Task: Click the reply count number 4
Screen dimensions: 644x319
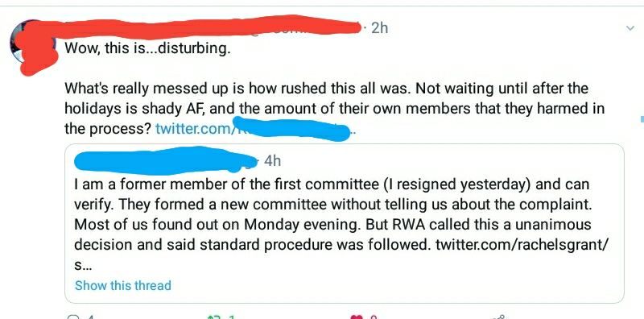Action: pyautogui.click(x=91, y=317)
